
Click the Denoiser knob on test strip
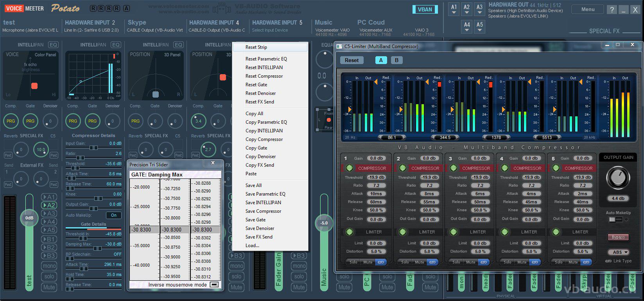(x=50, y=121)
